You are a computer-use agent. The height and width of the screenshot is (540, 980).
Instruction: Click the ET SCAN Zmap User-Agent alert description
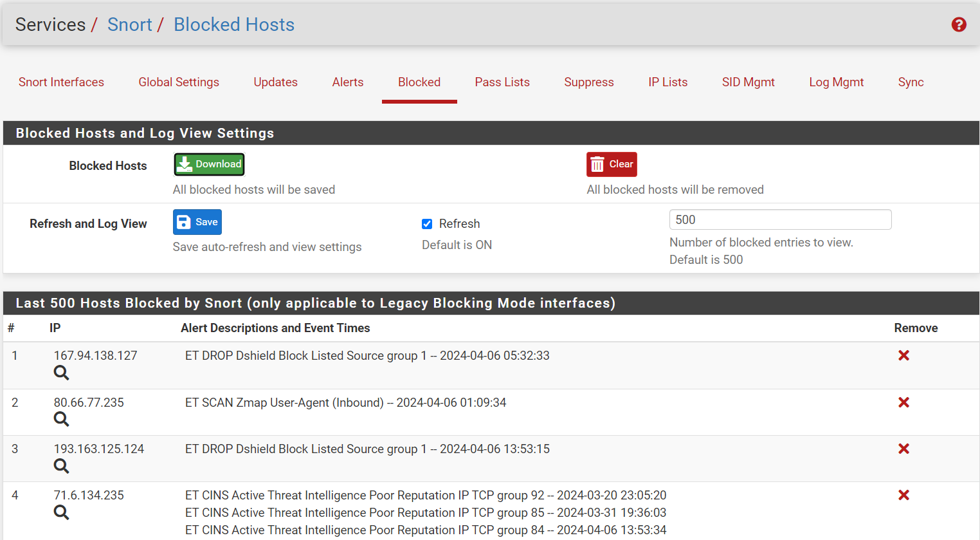pyautogui.click(x=345, y=402)
